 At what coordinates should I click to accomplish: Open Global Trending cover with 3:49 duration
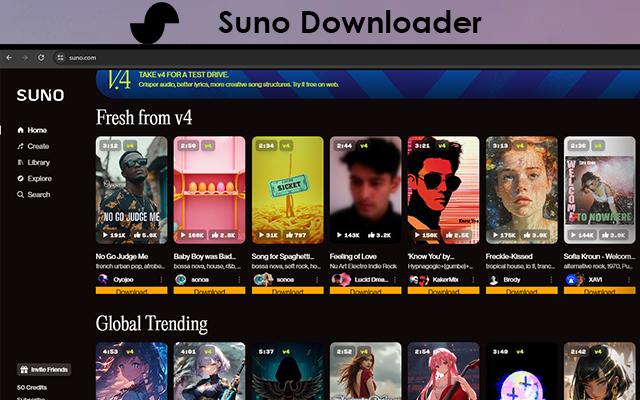522,371
